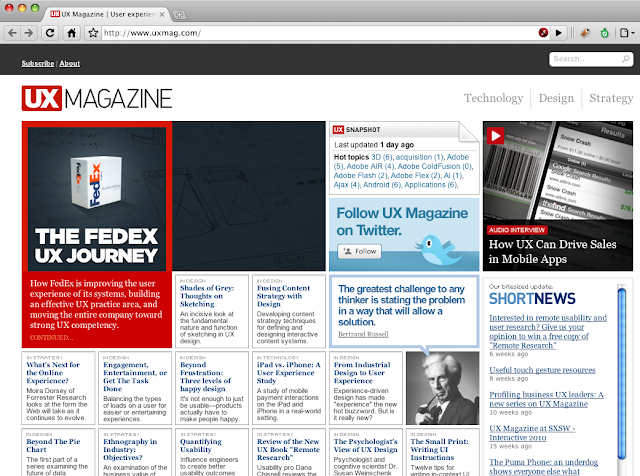The image size is (640, 476).
Task: Click the UX Magazine logo
Action: (x=97, y=98)
